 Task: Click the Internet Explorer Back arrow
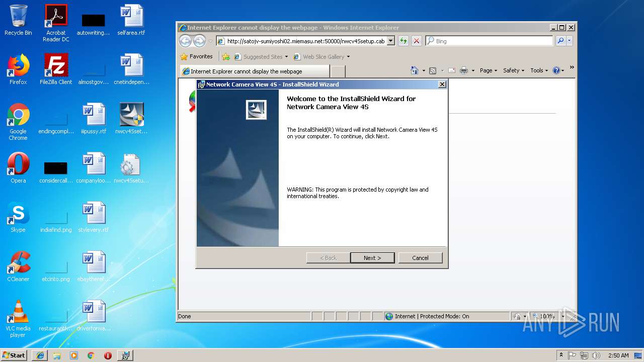(x=185, y=41)
